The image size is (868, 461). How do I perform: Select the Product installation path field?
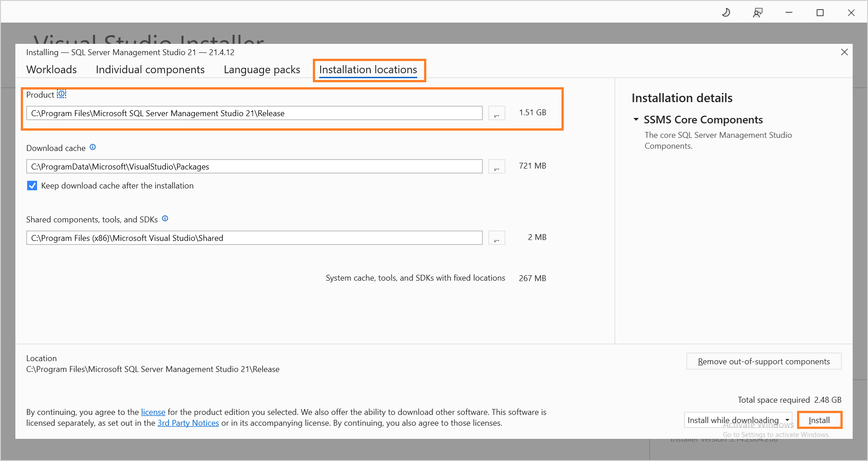[253, 113]
